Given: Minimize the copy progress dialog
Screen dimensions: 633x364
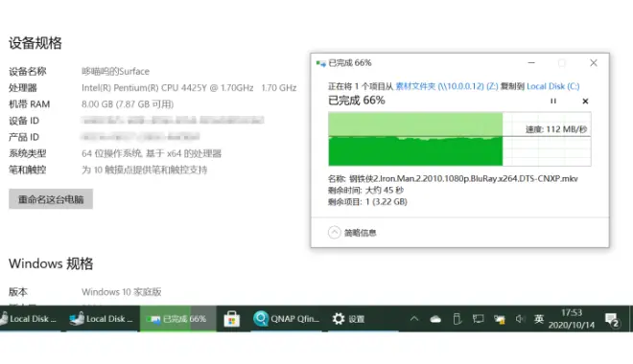Looking at the screenshot, I should pyautogui.click(x=531, y=63).
